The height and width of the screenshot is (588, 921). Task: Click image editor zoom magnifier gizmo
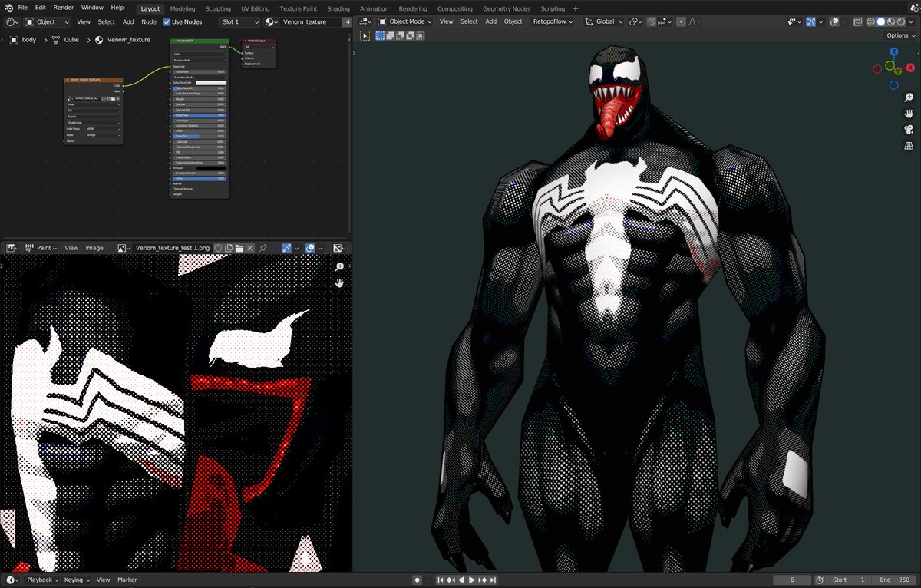[x=339, y=267]
